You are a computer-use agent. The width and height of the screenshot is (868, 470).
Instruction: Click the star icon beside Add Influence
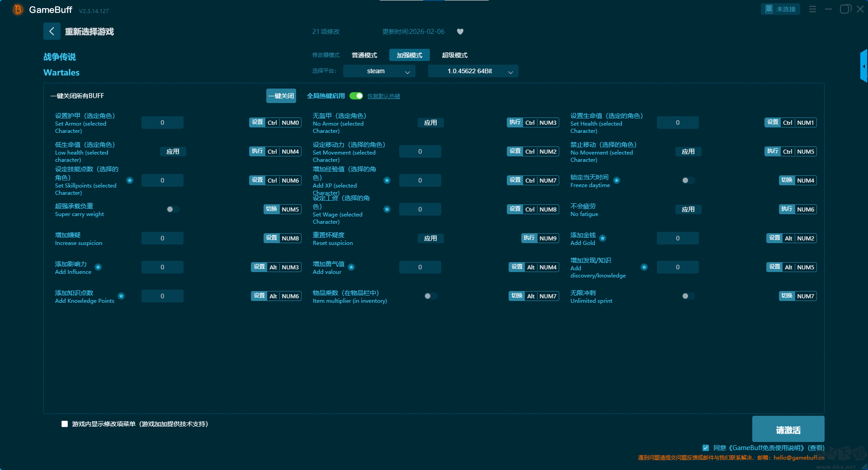(x=98, y=267)
